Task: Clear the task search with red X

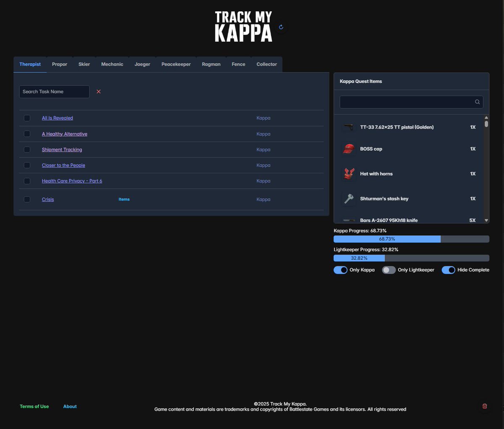Action: (x=99, y=92)
